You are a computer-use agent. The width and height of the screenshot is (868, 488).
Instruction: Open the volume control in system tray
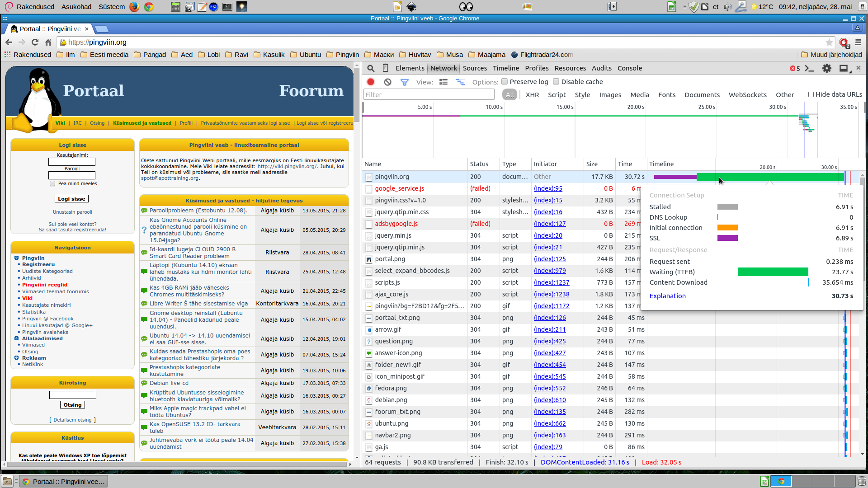[x=727, y=7]
